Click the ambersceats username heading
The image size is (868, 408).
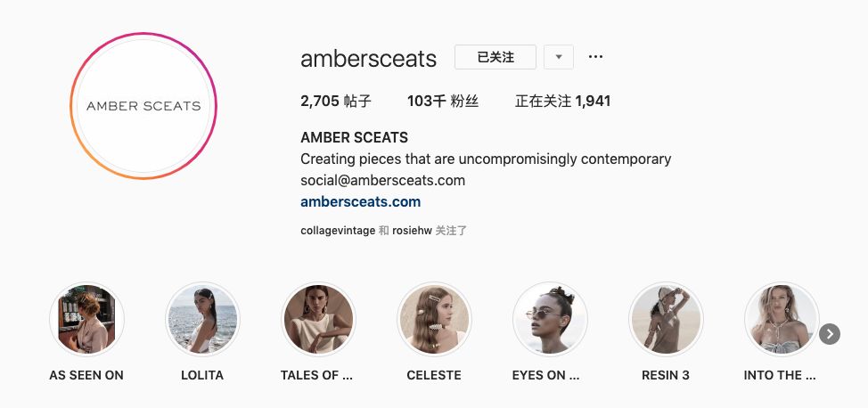pos(369,59)
